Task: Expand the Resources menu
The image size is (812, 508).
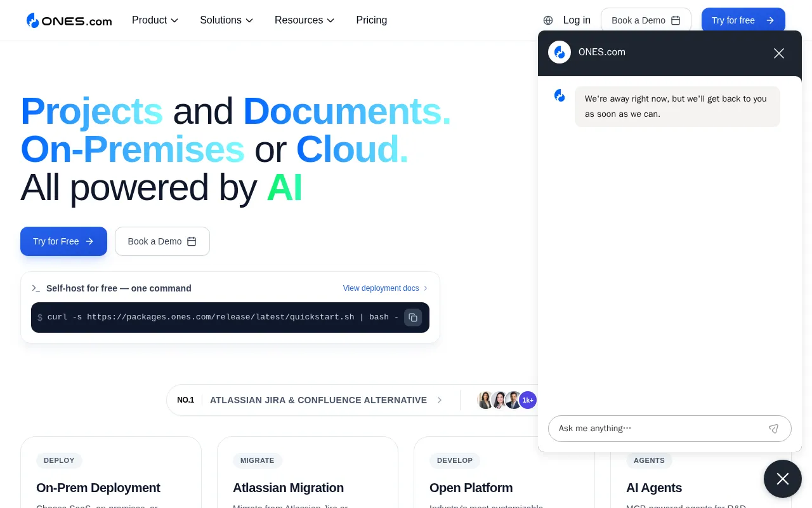Action: (x=304, y=20)
